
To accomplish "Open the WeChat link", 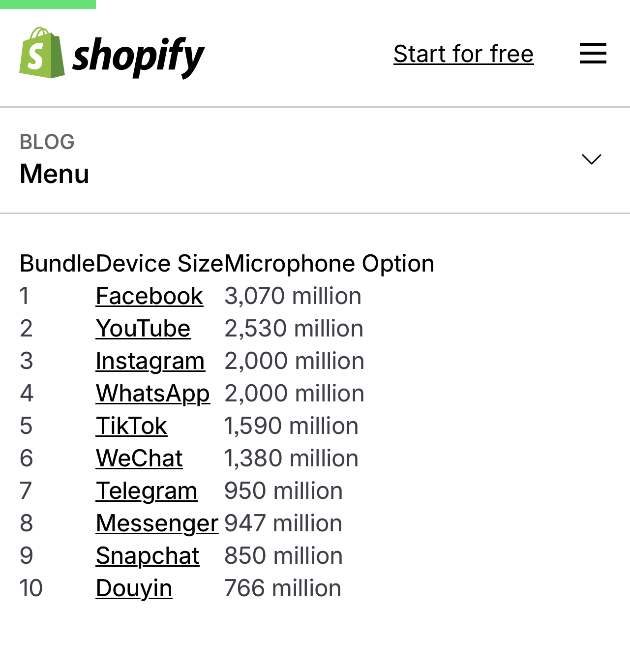I will pos(139,458).
